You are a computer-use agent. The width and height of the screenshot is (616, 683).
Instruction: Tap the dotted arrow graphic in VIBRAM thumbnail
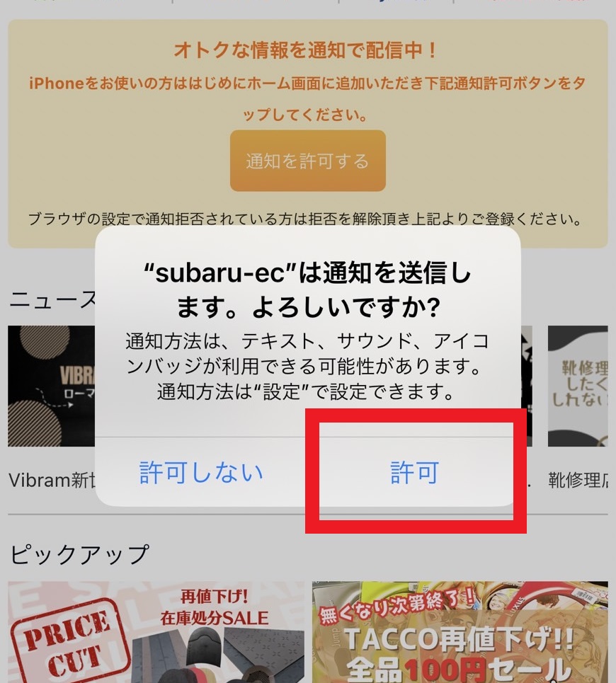pos(55,398)
